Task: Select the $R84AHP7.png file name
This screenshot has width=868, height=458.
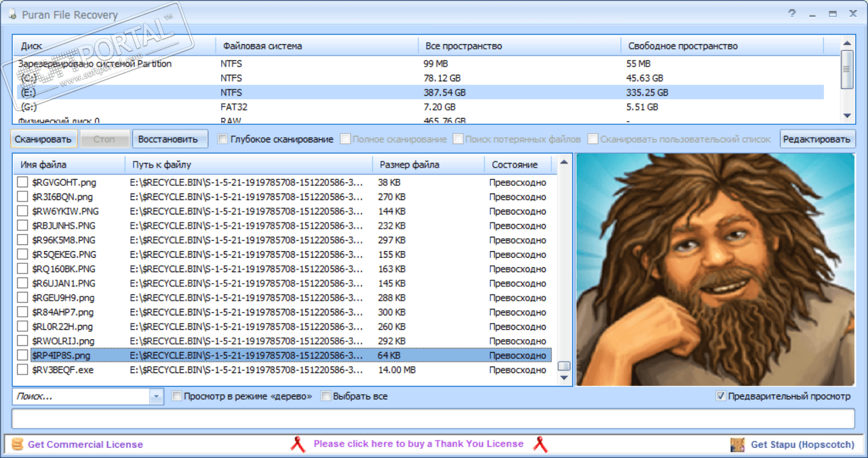Action: point(62,312)
